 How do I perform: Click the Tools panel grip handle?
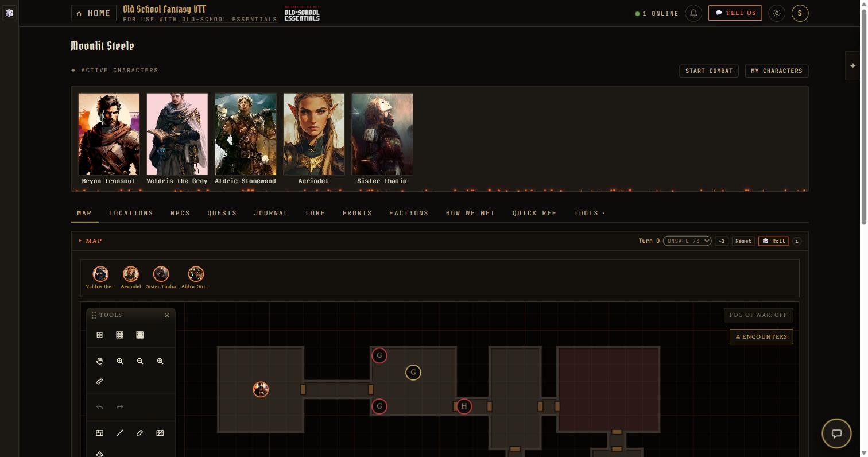coord(94,315)
